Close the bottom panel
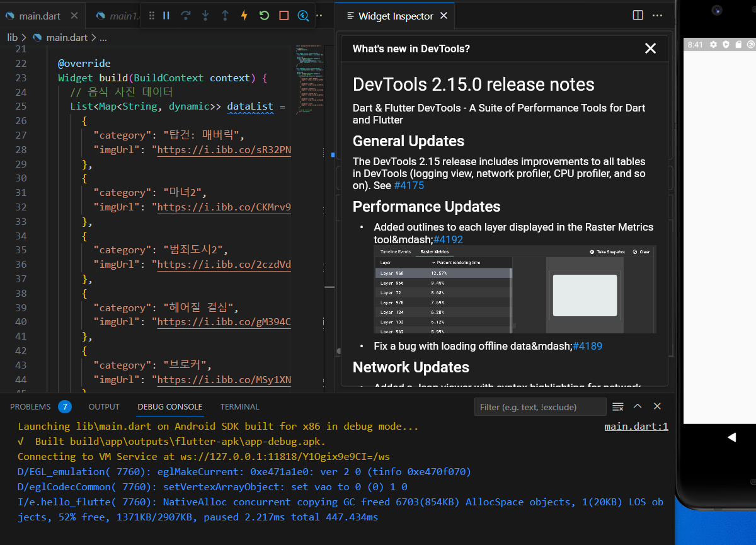Screen dimensions: 756x545 pos(657,406)
